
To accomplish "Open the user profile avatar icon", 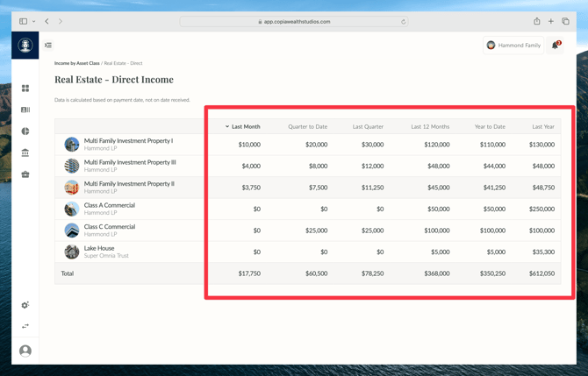I will (x=25, y=351).
